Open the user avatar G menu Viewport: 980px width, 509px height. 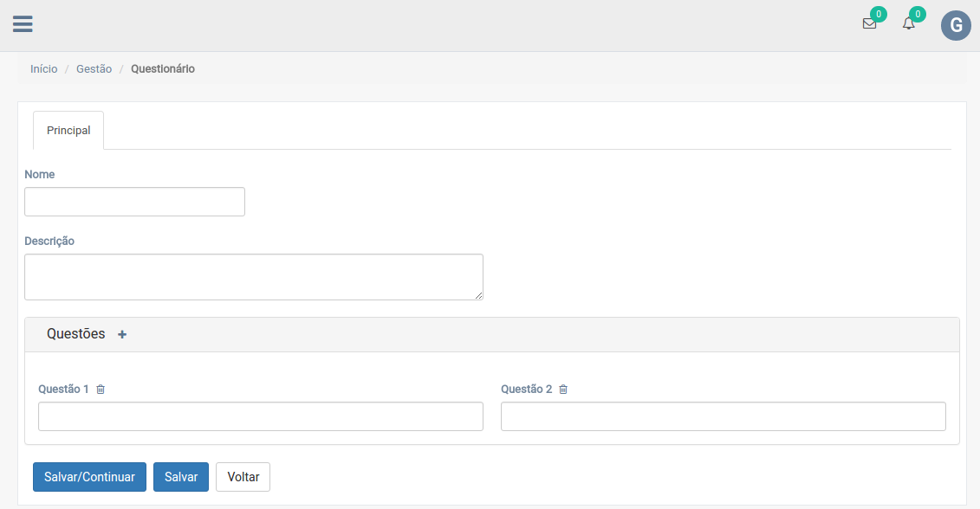[956, 25]
